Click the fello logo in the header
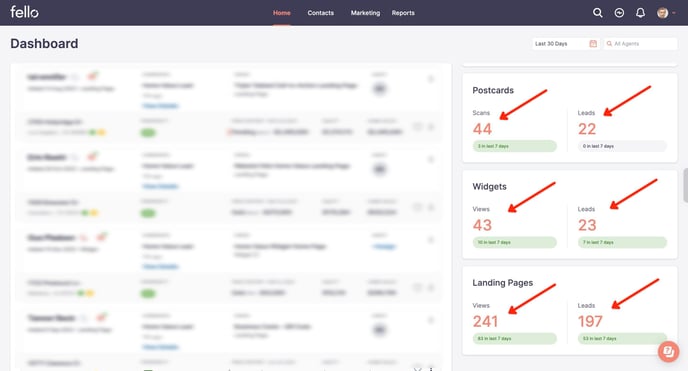 pos(24,12)
